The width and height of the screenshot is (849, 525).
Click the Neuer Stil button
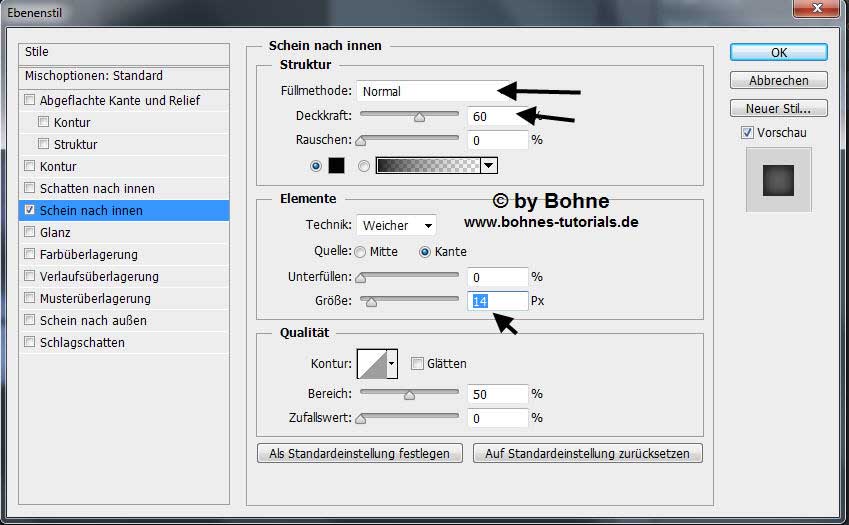pos(778,108)
